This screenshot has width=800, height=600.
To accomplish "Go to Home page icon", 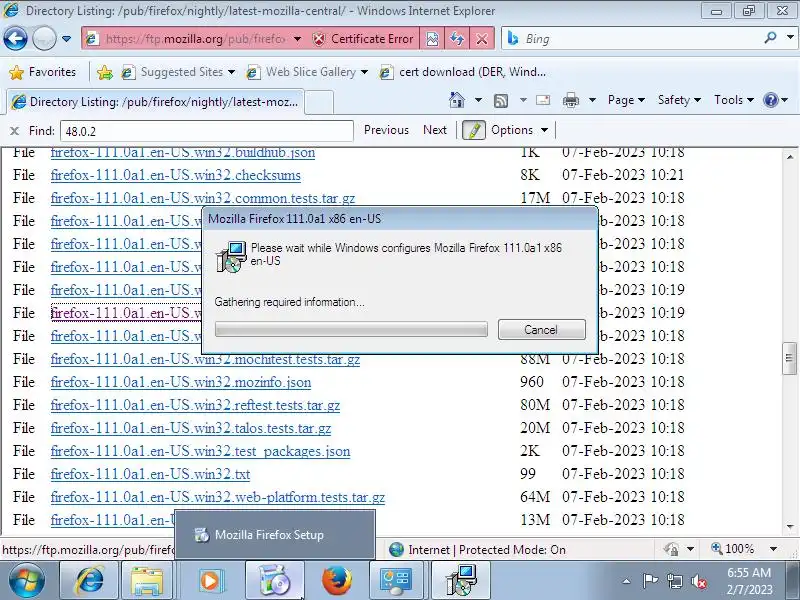I will point(457,100).
